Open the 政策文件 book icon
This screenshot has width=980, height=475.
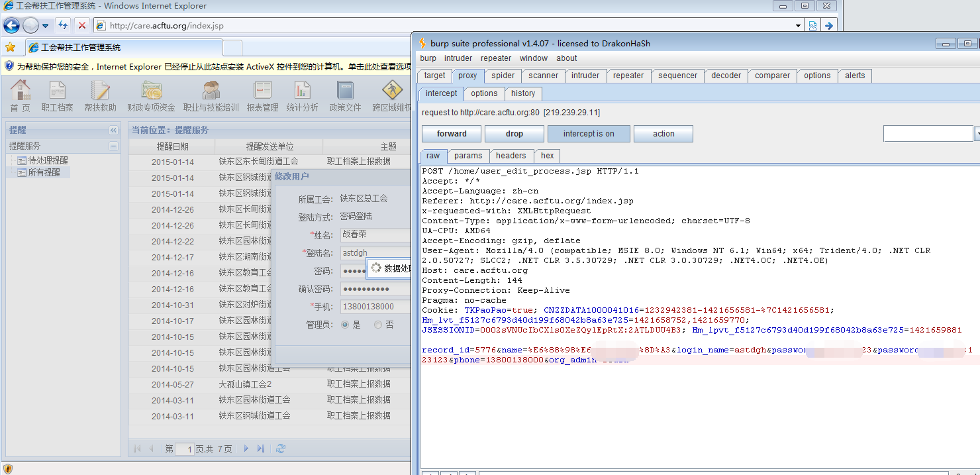[345, 91]
